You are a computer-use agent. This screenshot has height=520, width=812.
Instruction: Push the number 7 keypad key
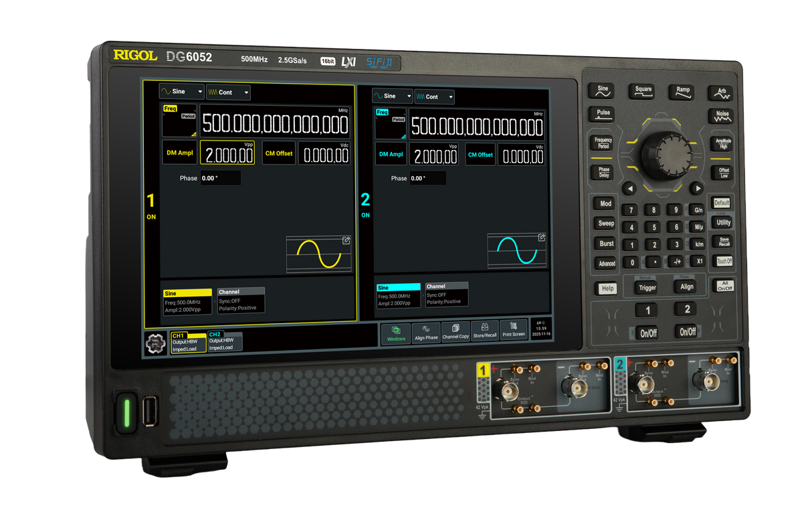click(631, 211)
